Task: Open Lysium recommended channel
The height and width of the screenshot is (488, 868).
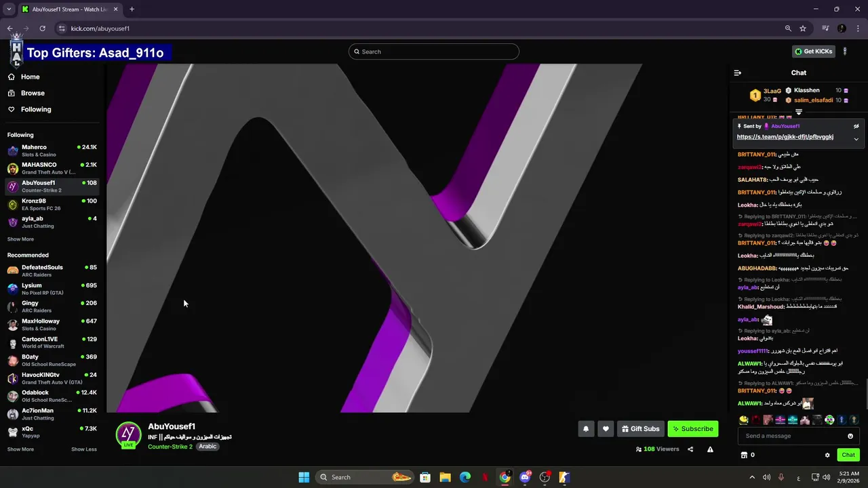Action: coord(52,289)
